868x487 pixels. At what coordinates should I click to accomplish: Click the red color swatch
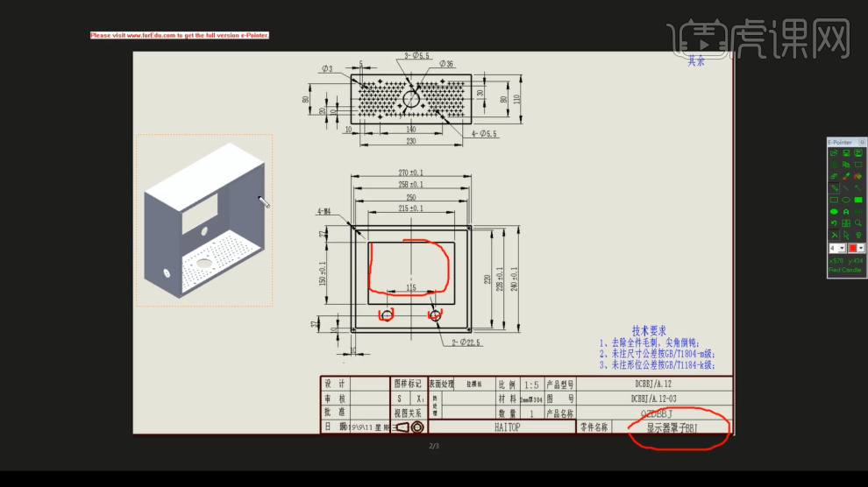853,248
